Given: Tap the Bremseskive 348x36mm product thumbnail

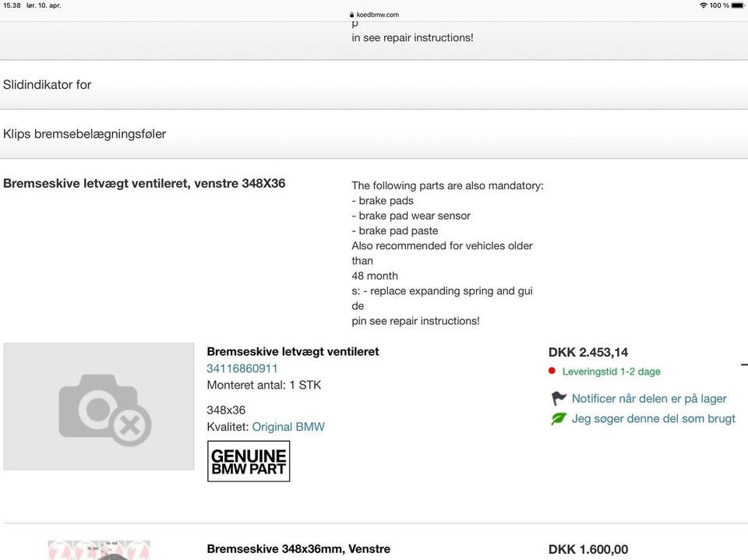Looking at the screenshot, I should (x=99, y=550).
